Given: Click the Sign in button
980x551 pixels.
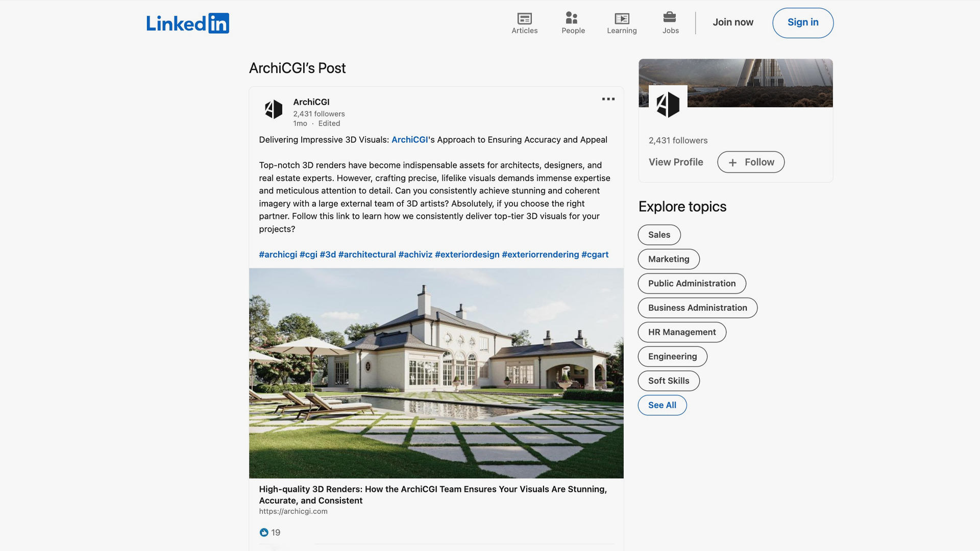Looking at the screenshot, I should click(x=803, y=22).
